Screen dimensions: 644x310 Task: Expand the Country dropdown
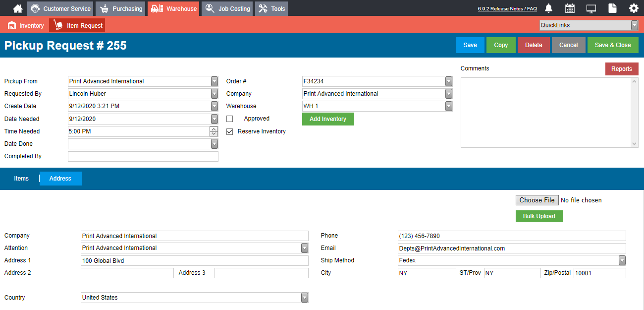[305, 298]
